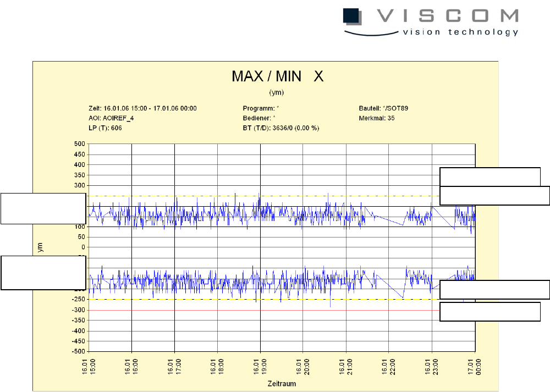Viewport: 550px width, 392px height.
Task: Click the red lower limit line at -300
Action: 264,310
